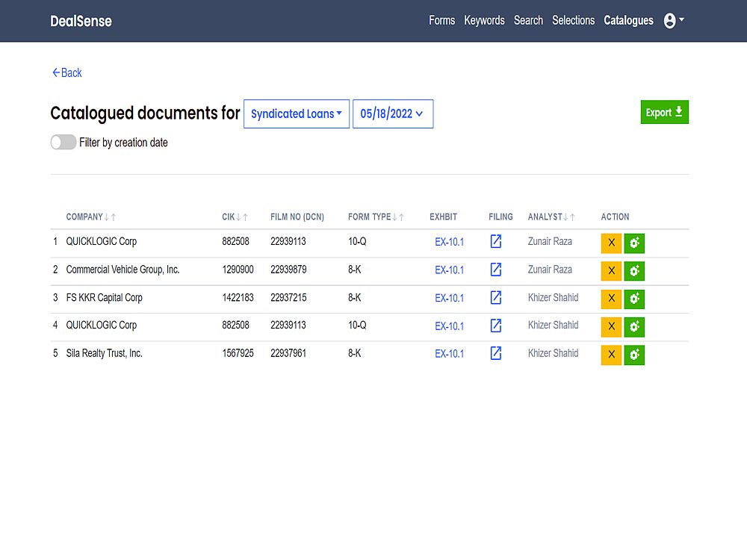Sort CIK column descending arrow
The width and height of the screenshot is (747, 560).
(239, 217)
